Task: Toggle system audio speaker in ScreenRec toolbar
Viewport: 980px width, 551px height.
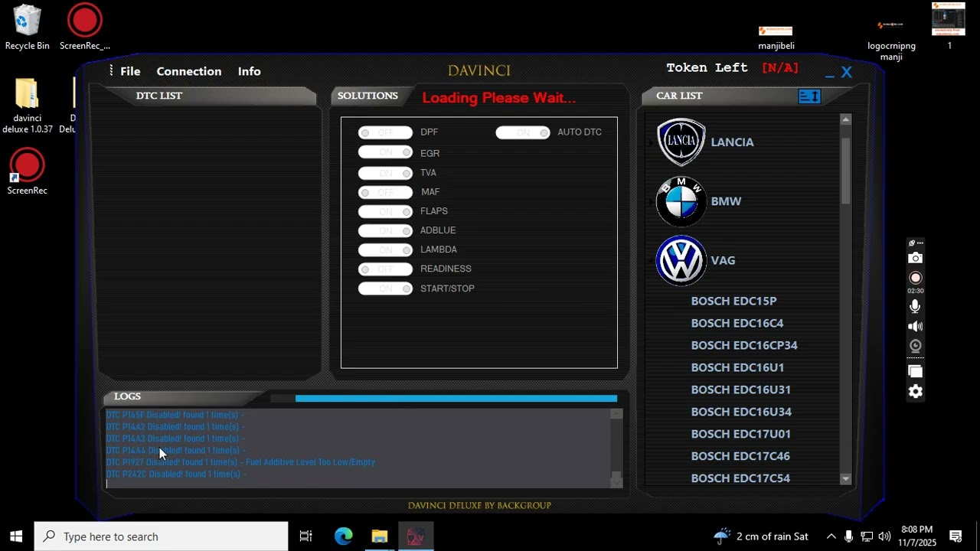Action: [915, 327]
